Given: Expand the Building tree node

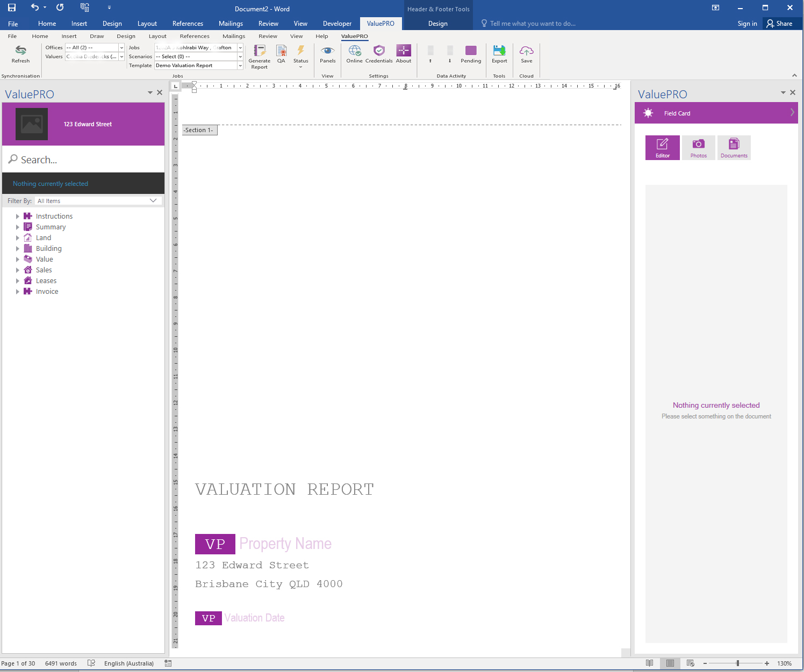Looking at the screenshot, I should pos(17,249).
